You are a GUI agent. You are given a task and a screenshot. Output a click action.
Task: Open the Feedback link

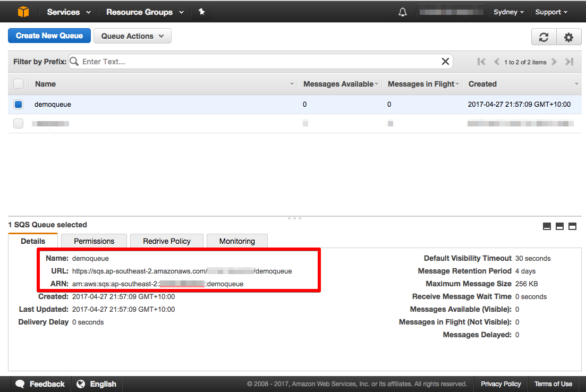tap(47, 384)
